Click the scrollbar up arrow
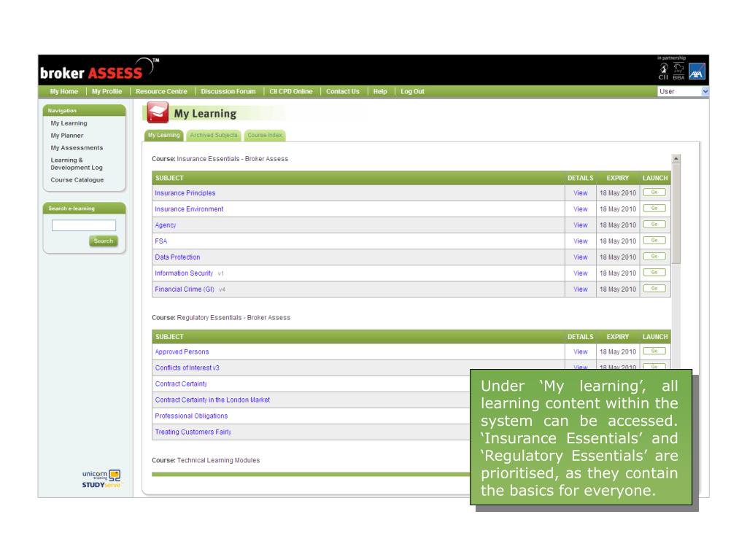The width and height of the screenshot is (747, 560). [x=676, y=158]
